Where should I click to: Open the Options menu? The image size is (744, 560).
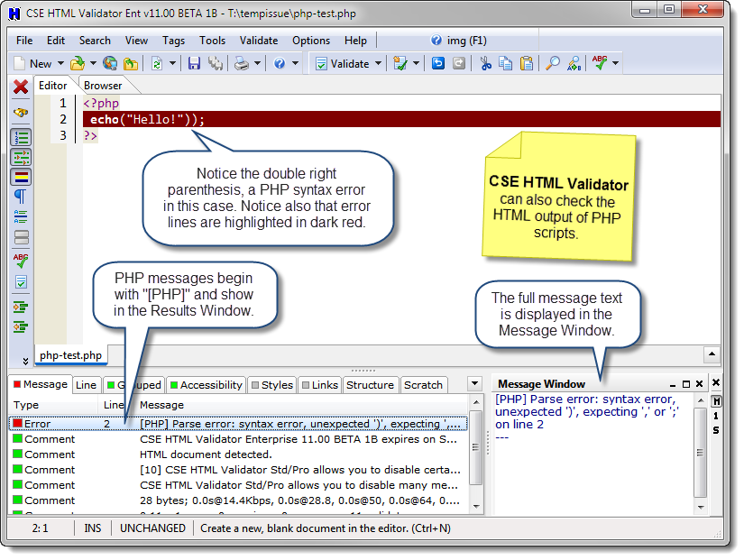(311, 41)
